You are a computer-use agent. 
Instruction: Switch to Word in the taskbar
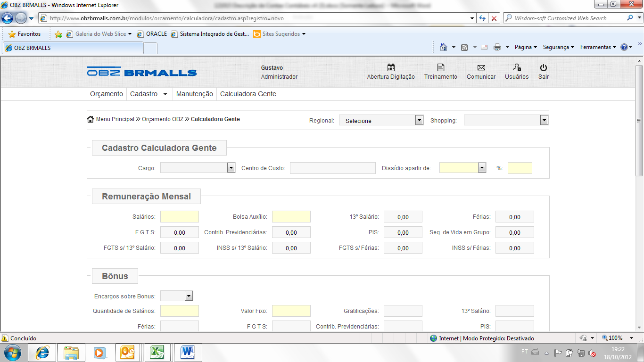click(188, 353)
